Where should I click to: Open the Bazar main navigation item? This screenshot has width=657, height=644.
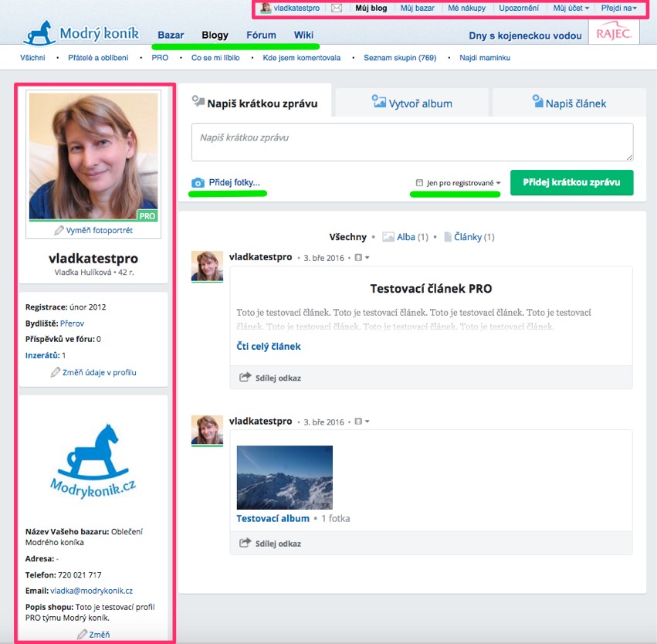click(171, 36)
